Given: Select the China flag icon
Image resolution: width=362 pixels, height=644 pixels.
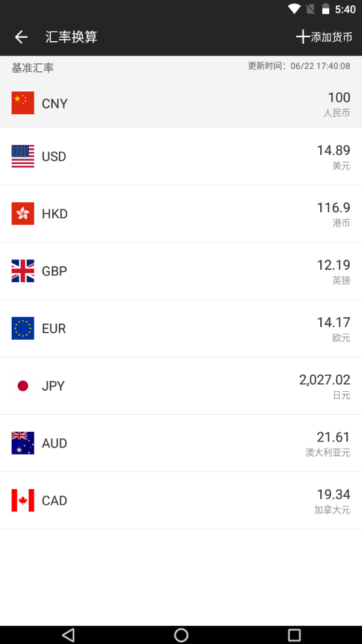Looking at the screenshot, I should (23, 103).
